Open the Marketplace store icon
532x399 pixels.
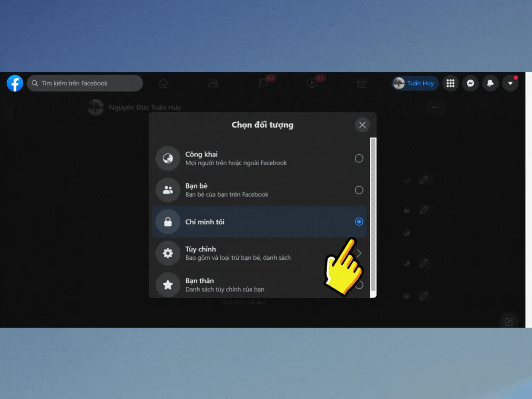[x=362, y=83]
